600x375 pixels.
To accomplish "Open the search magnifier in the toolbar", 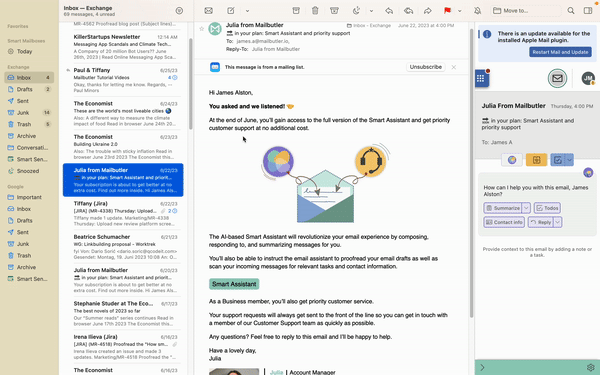I will point(571,11).
